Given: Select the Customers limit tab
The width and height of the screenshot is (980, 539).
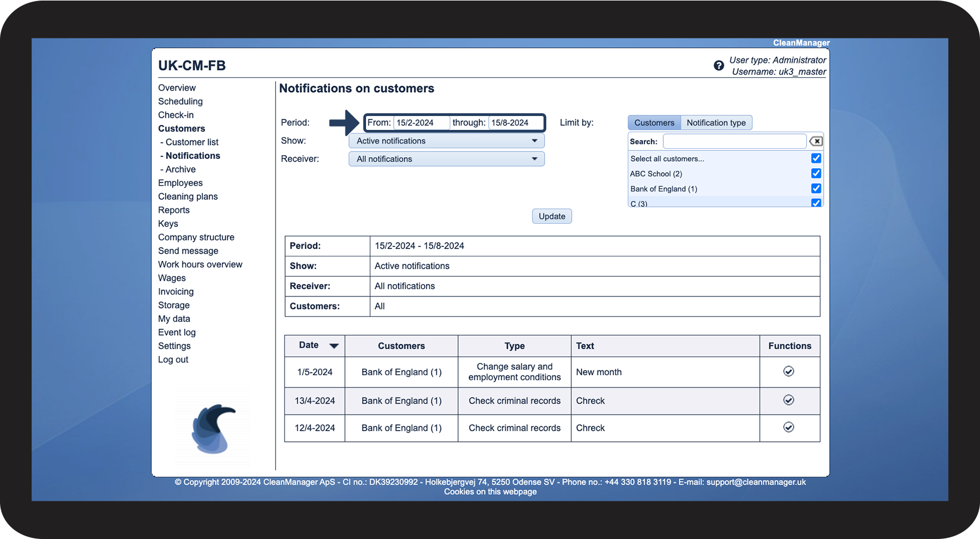Looking at the screenshot, I should click(x=654, y=123).
